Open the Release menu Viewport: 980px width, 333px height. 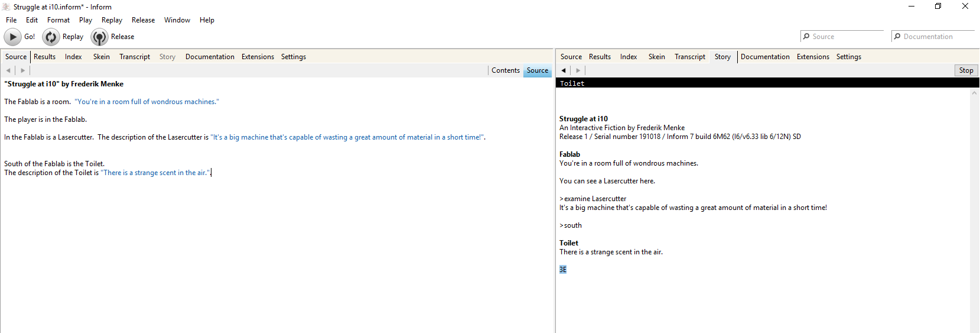click(x=143, y=20)
